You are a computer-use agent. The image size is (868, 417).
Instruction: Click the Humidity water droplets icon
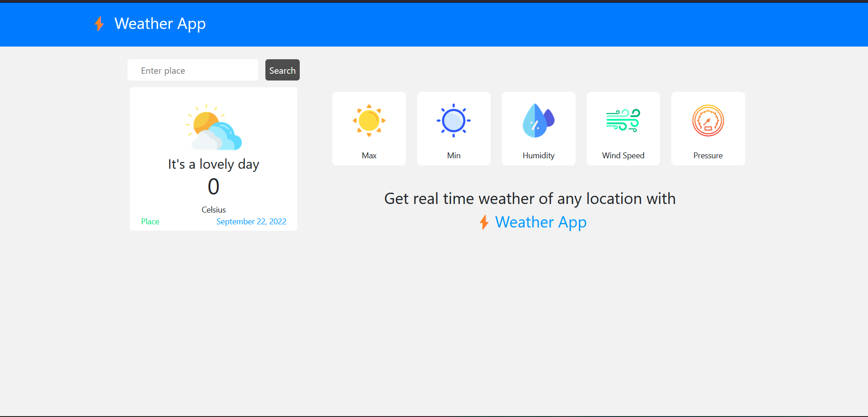(538, 120)
